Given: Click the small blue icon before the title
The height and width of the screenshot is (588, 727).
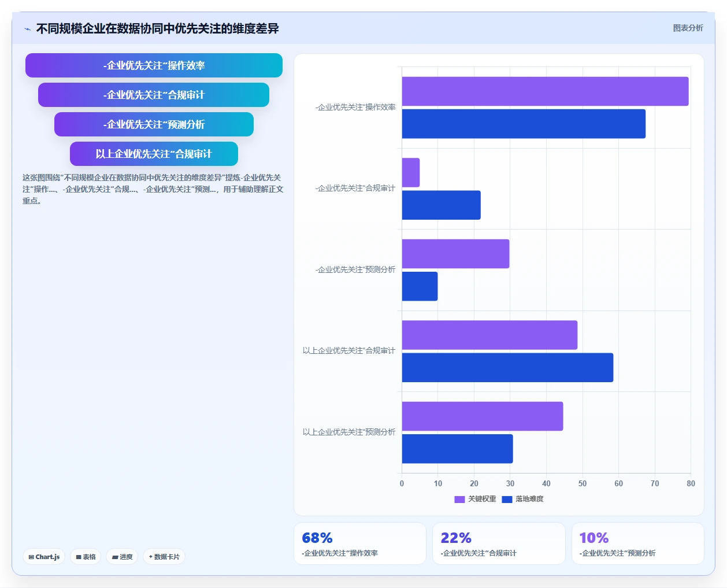Looking at the screenshot, I should coord(27,29).
